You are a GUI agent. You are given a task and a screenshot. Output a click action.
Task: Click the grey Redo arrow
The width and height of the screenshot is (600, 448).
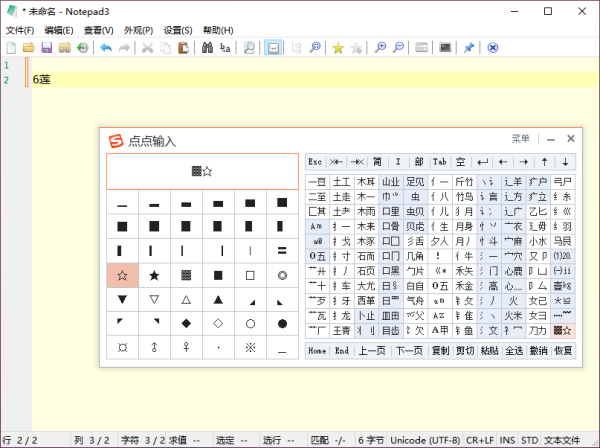[x=124, y=48]
